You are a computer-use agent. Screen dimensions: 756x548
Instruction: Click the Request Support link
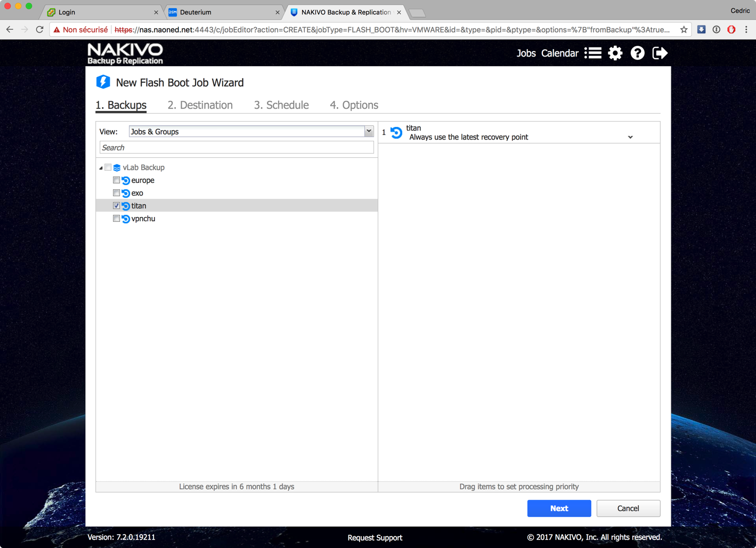point(375,537)
